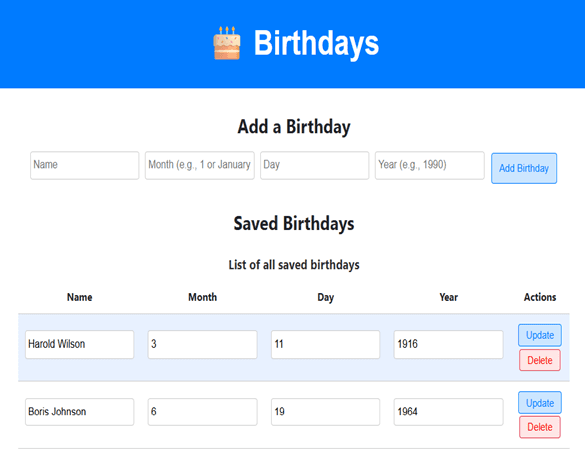Select the 1964 year field
The image size is (585, 460).
coord(448,412)
